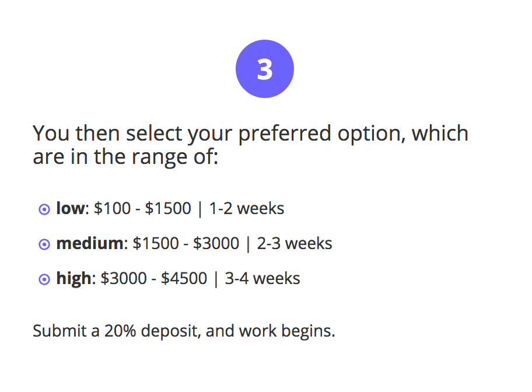
Task: Click the heading line starting 'You then select'
Action: [250, 134]
